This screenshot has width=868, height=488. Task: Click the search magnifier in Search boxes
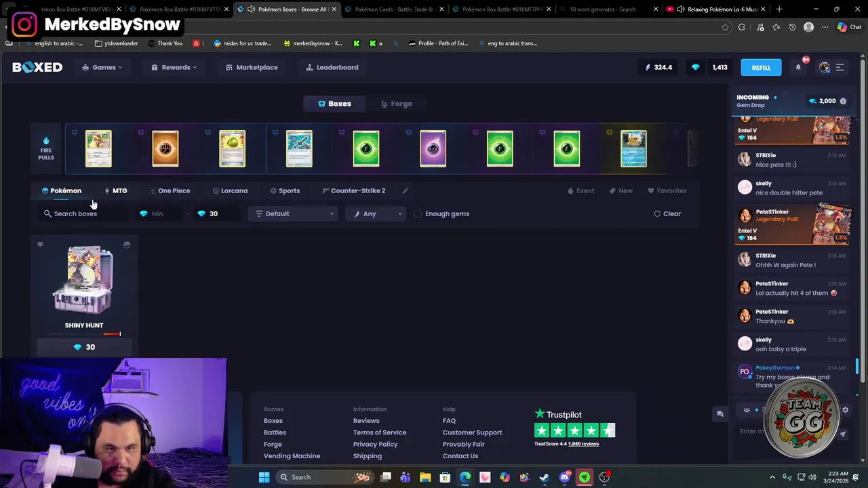point(47,213)
